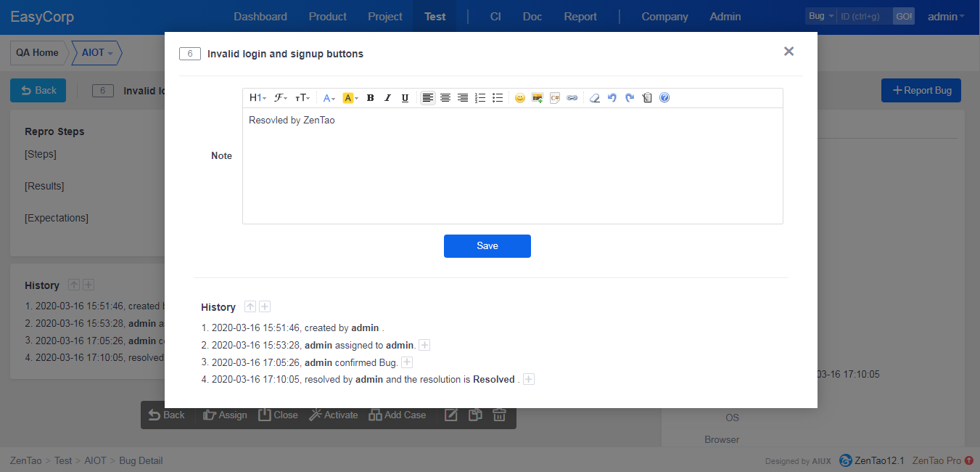The height and width of the screenshot is (472, 980).
Task: Open the font family dropdown
Action: click(x=281, y=98)
